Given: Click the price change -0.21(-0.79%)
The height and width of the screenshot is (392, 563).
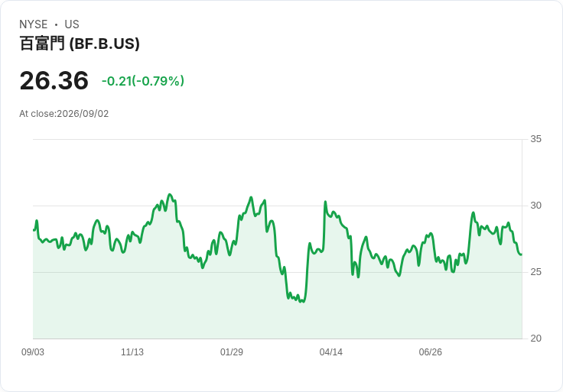Looking at the screenshot, I should click(143, 81).
